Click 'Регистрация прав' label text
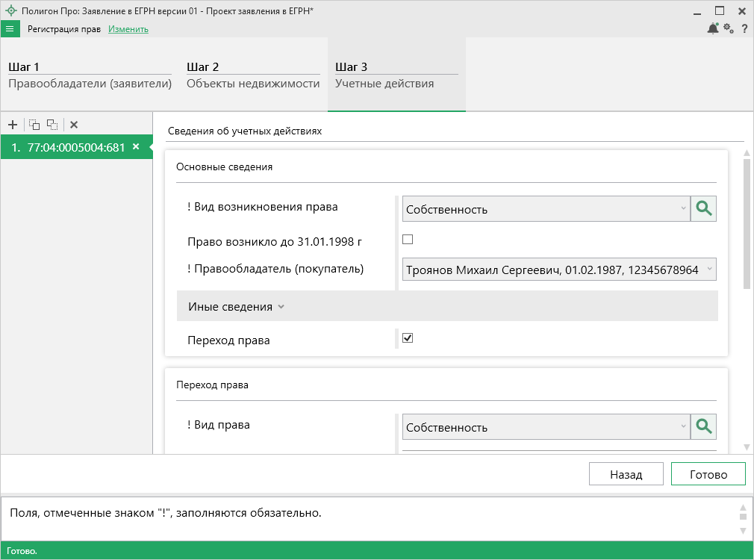 (x=64, y=29)
